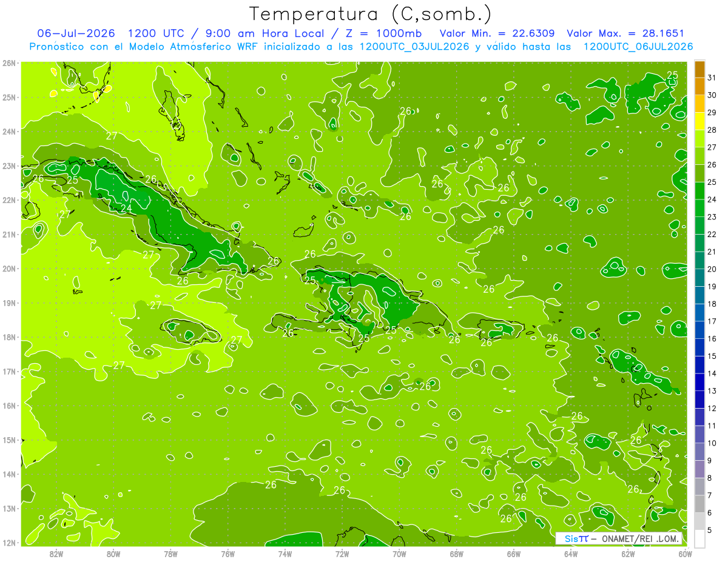Viewport: 728px width, 562px height.
Task: Click the title Temperatura (C,somb.)
Action: coord(371,14)
